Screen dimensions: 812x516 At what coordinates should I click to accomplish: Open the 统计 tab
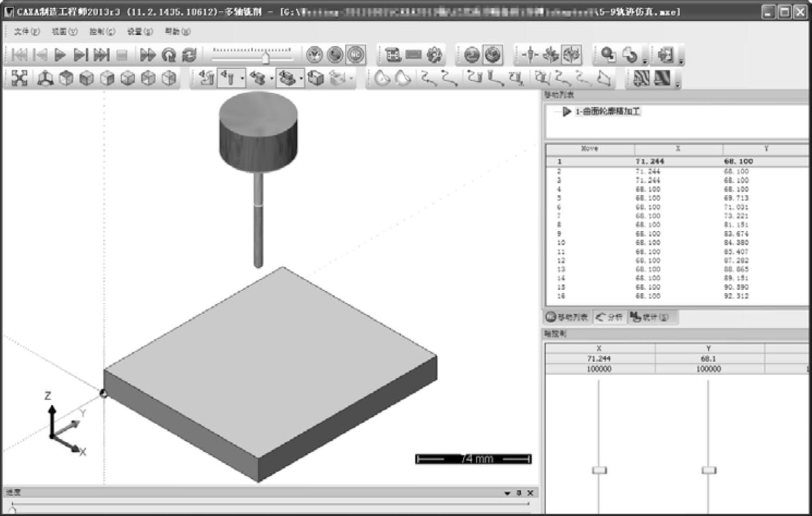649,317
